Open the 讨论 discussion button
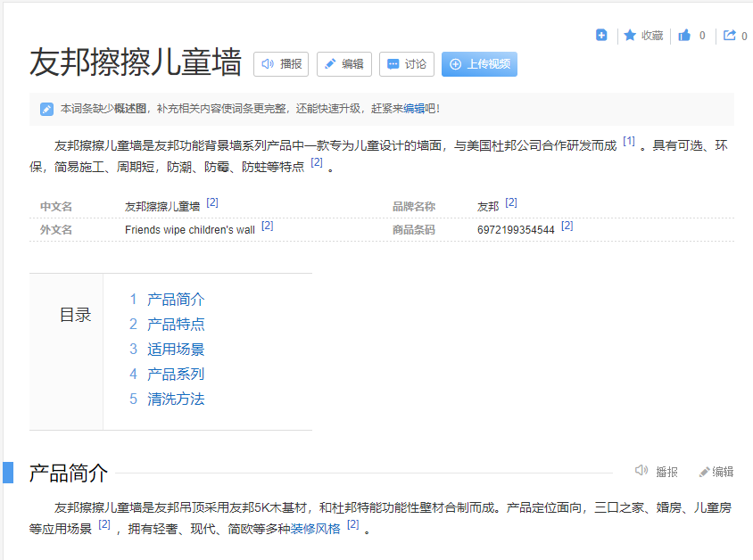753x560 pixels. [x=407, y=64]
